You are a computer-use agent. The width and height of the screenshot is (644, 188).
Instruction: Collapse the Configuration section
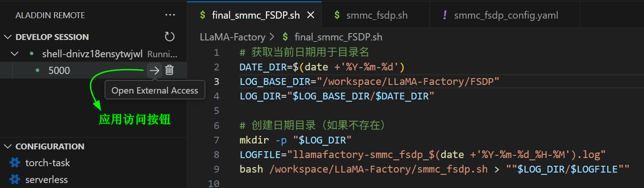pos(8,146)
